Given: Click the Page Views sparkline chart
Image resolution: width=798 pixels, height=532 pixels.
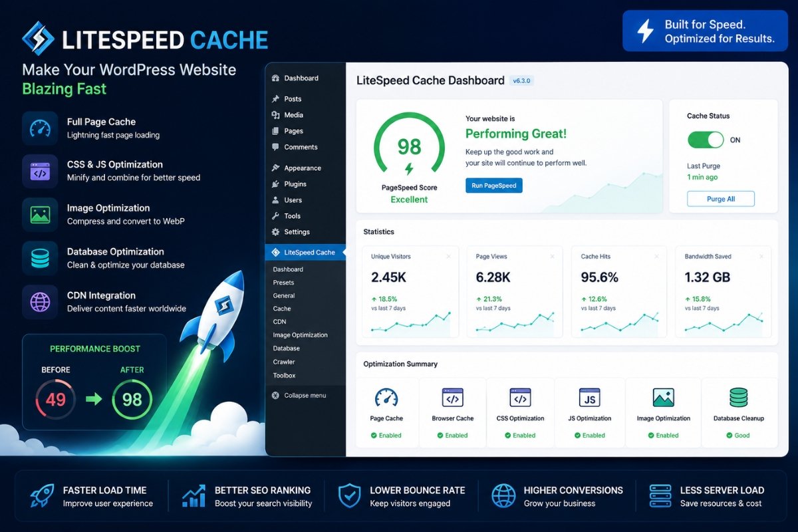Looking at the screenshot, I should (515, 323).
